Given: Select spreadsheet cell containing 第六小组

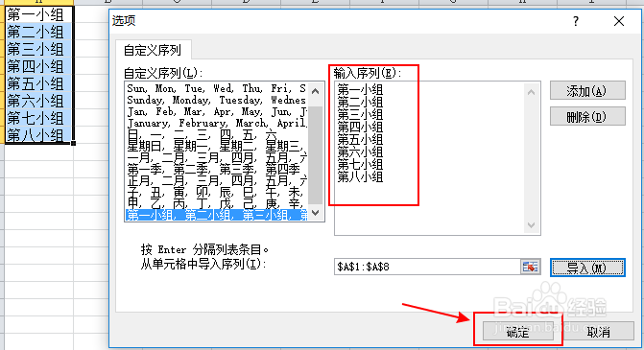Looking at the screenshot, I should click(x=38, y=101).
